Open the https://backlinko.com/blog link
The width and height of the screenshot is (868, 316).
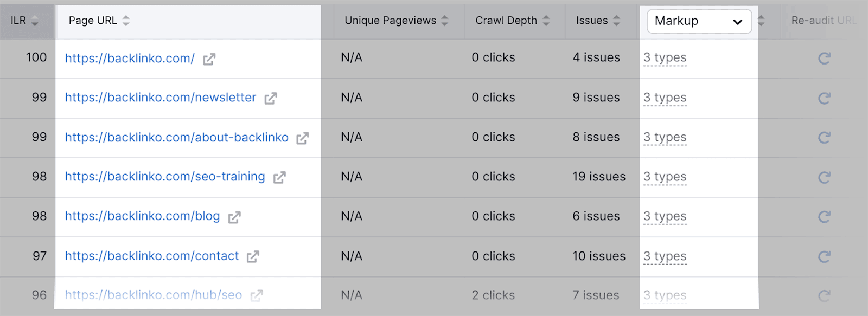[x=142, y=217]
